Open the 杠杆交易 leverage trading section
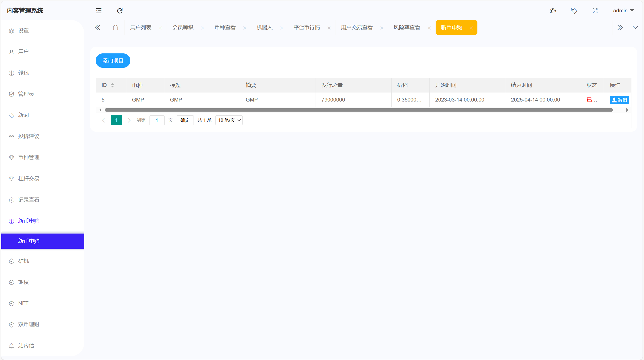Screen dimensions: 644x360 pyautogui.click(x=28, y=179)
